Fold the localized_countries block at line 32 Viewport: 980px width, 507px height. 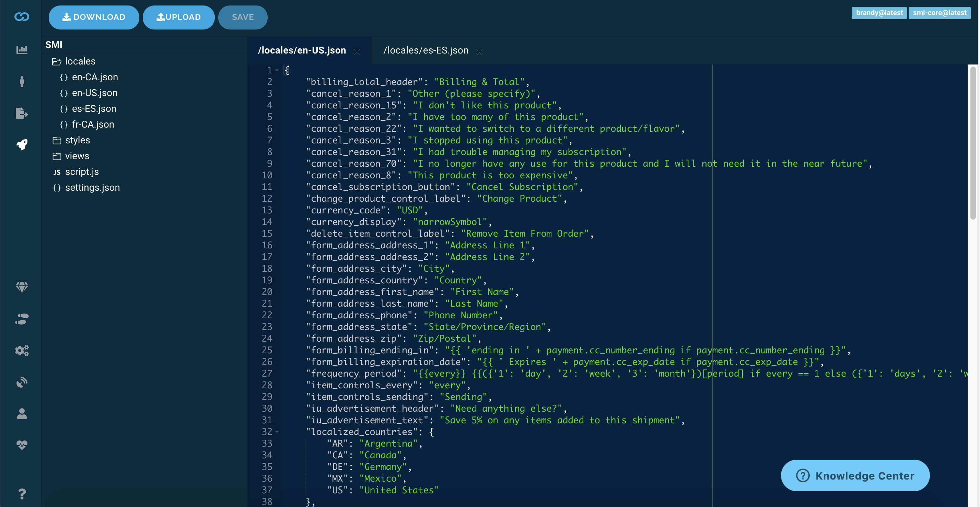[277, 432]
